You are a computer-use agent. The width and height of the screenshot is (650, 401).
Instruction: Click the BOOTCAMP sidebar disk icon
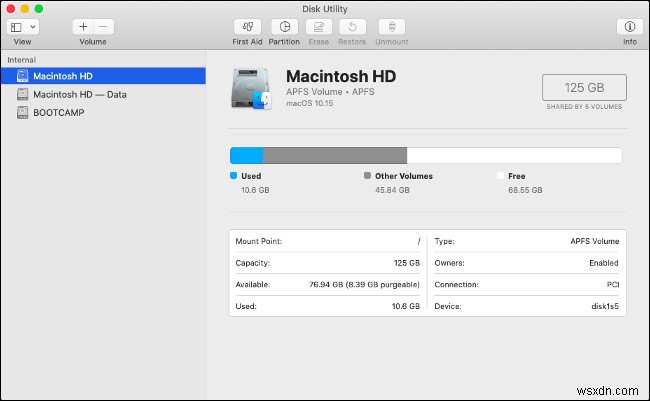pyautogui.click(x=22, y=112)
